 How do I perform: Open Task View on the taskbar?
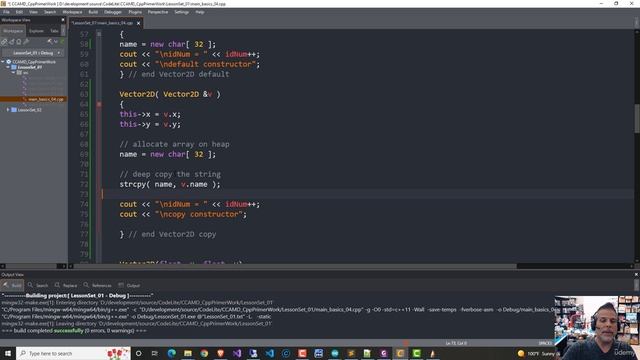coord(155,353)
